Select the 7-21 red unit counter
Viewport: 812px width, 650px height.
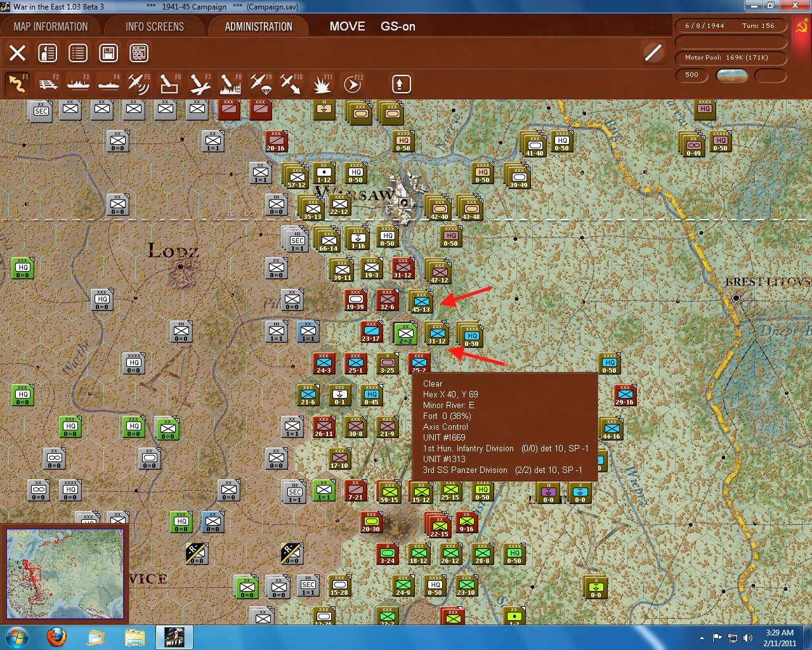355,491
